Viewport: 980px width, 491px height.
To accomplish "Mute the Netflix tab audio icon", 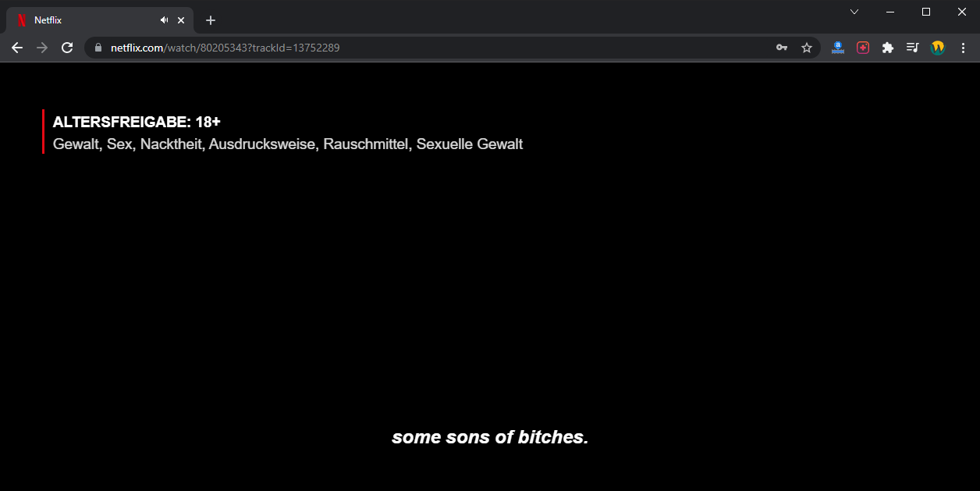I will click(165, 20).
